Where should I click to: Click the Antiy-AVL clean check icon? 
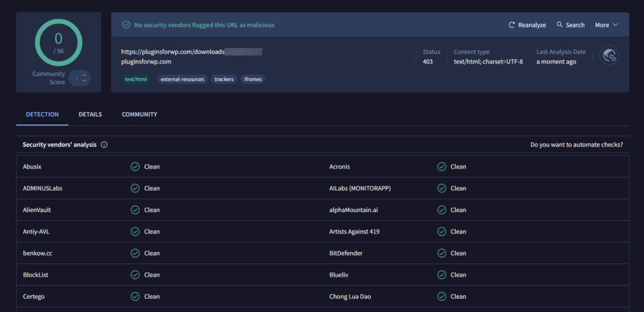135,231
